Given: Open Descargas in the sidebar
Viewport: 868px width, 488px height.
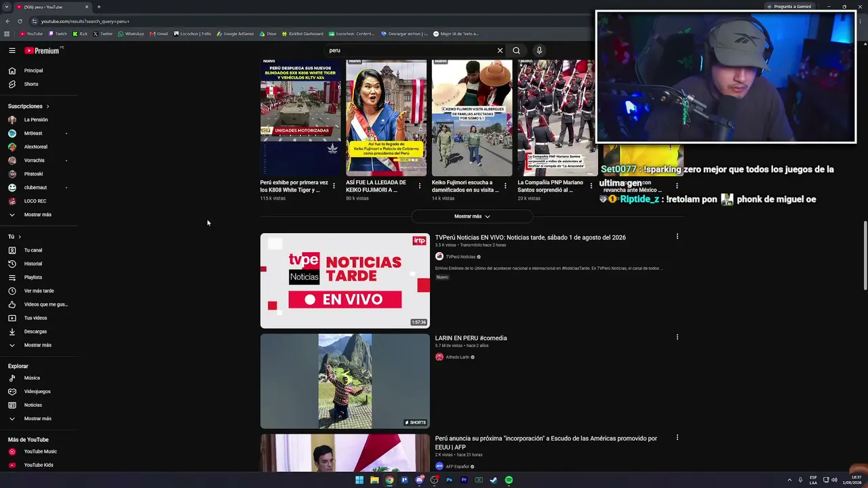Looking at the screenshot, I should click(35, 331).
